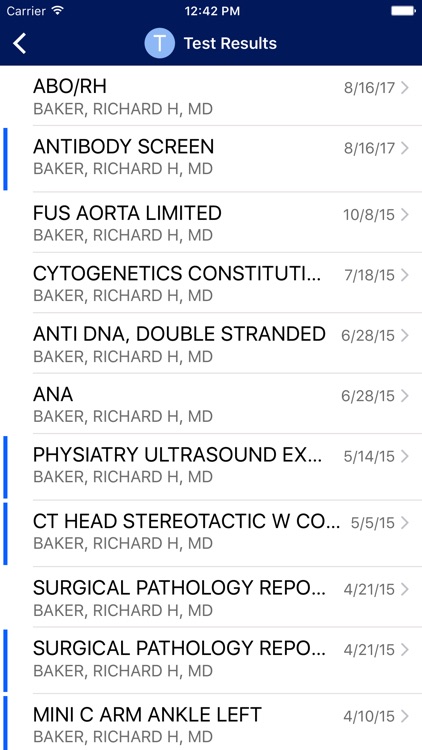Tap chevron on MINI C ARM ANKLE row
This screenshot has width=422, height=750.
click(405, 716)
